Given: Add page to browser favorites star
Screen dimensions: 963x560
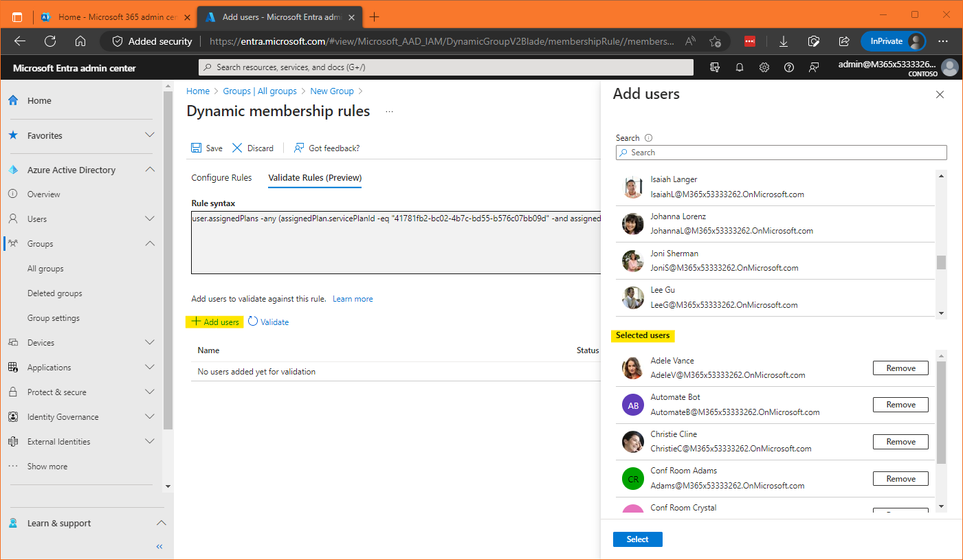Looking at the screenshot, I should pos(715,41).
